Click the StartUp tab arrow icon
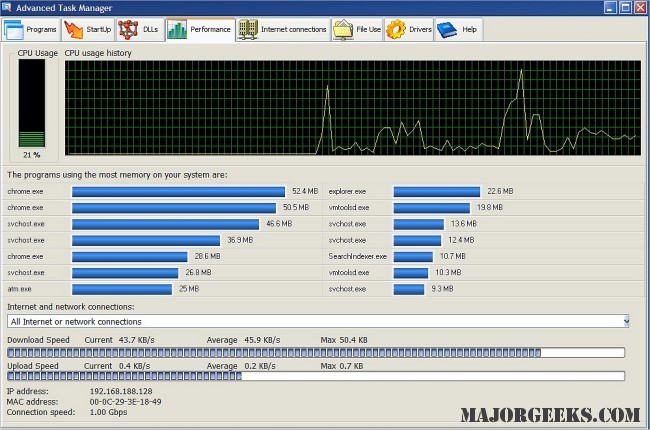 tap(74, 30)
